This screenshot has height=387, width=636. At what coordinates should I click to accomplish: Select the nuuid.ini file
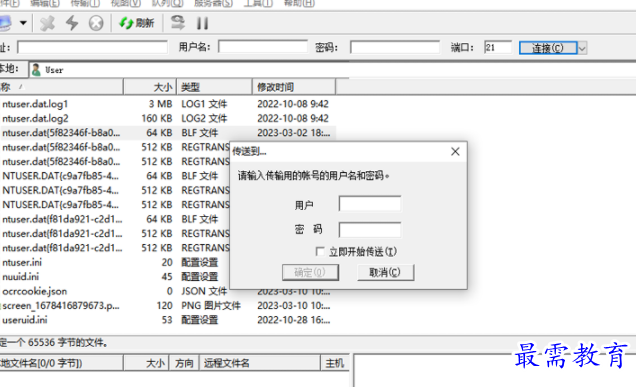21,277
